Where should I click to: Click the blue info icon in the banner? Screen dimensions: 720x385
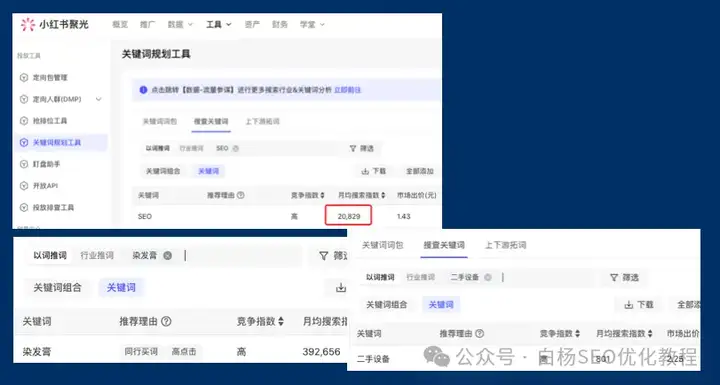[x=143, y=90]
